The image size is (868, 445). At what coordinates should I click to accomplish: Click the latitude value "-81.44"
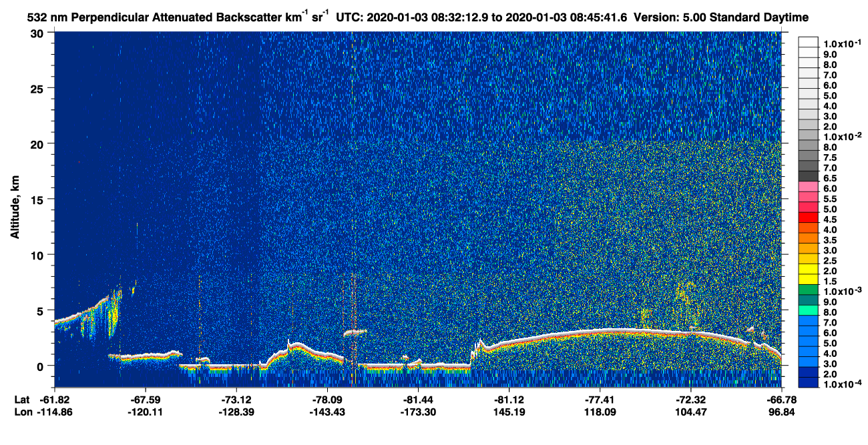pos(417,399)
